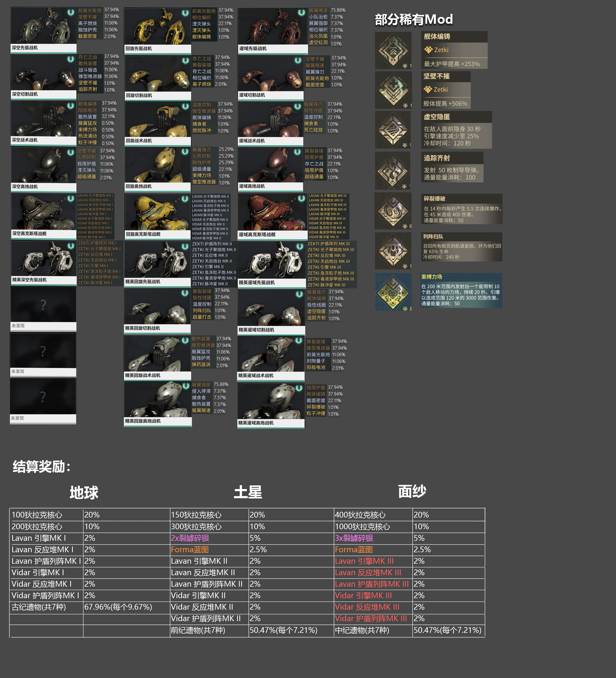
Task: Click the 舰体提高 +506% description
Action: tap(445, 104)
